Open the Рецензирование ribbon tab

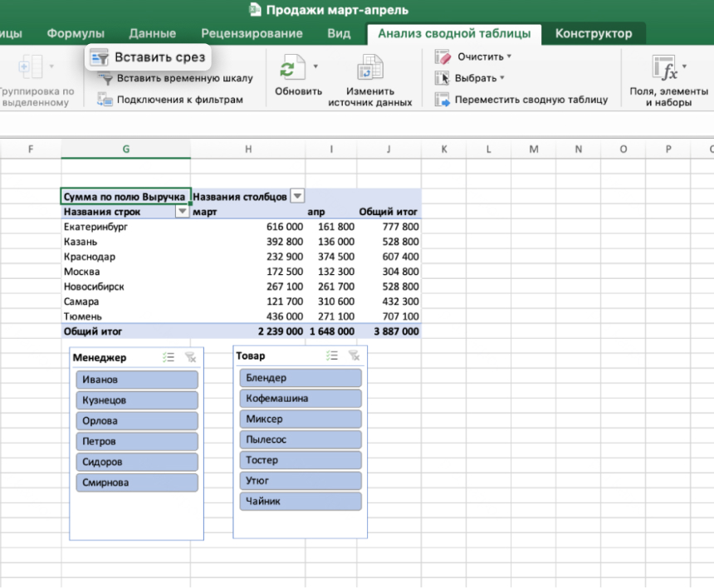click(x=252, y=33)
